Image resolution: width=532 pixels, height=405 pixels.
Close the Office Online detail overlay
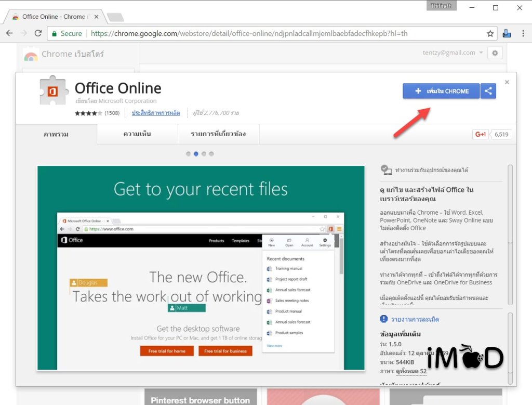coord(507,82)
